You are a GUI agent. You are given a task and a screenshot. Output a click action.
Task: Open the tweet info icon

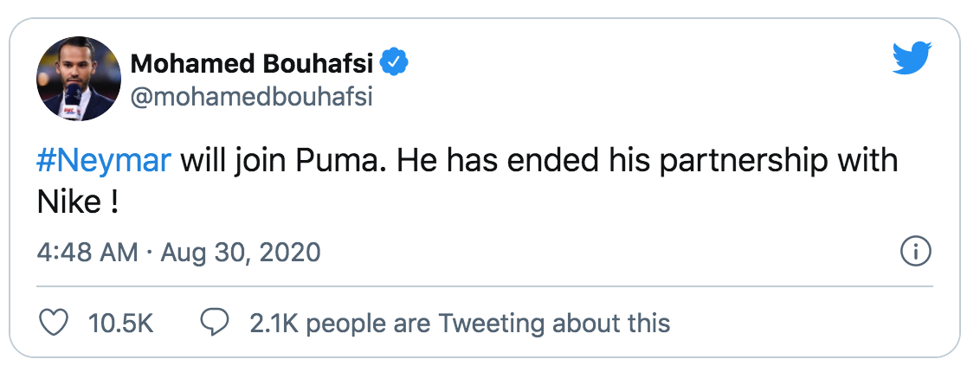click(x=915, y=252)
